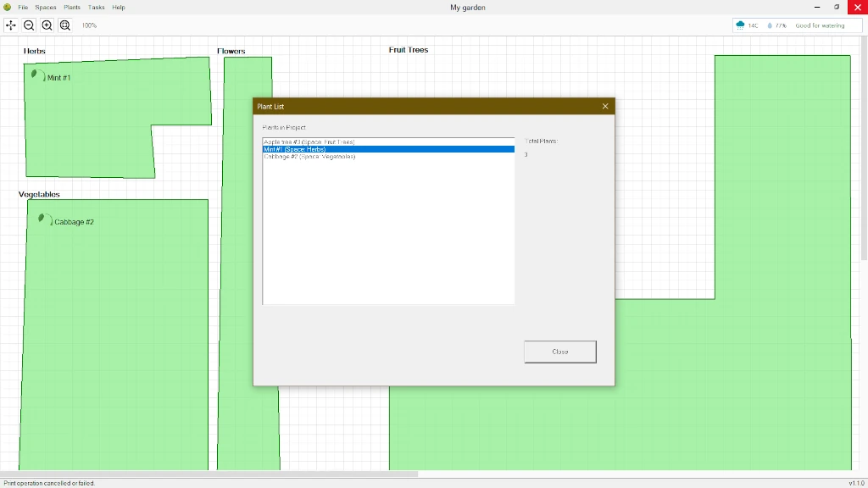868x488 pixels.
Task: Click the zoom in magnifier icon
Action: tap(47, 25)
